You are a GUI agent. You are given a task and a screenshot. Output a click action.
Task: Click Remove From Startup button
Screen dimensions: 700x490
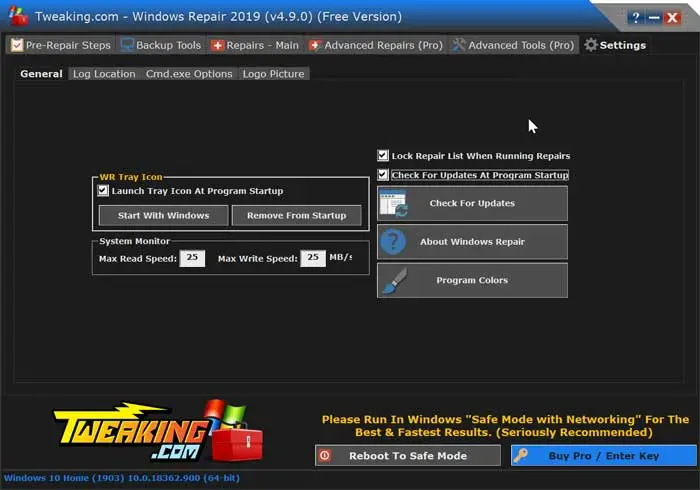coord(296,216)
